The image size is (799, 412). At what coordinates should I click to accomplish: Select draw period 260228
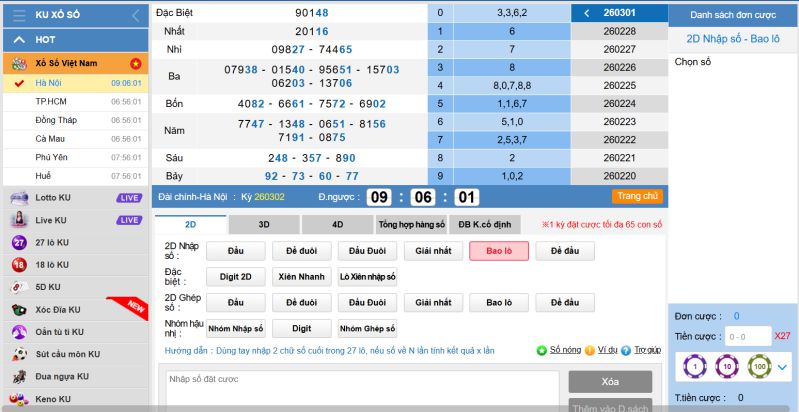click(619, 31)
